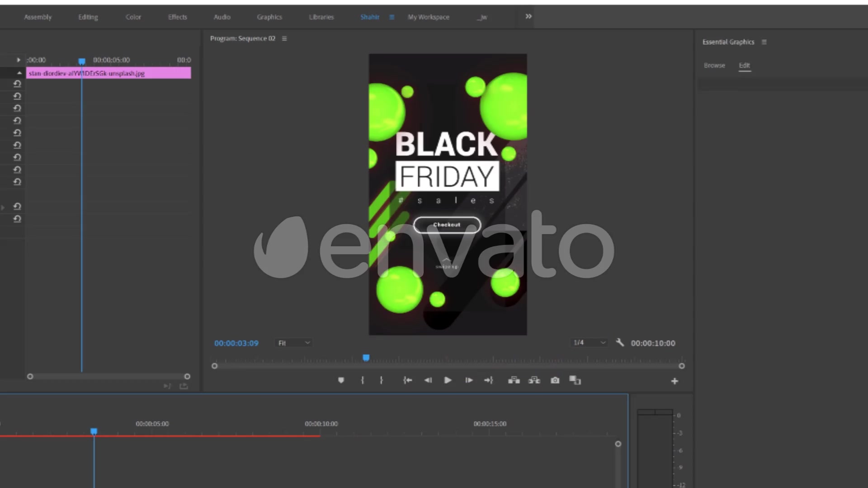Click the Lift button
868x488 pixels.
click(x=514, y=380)
